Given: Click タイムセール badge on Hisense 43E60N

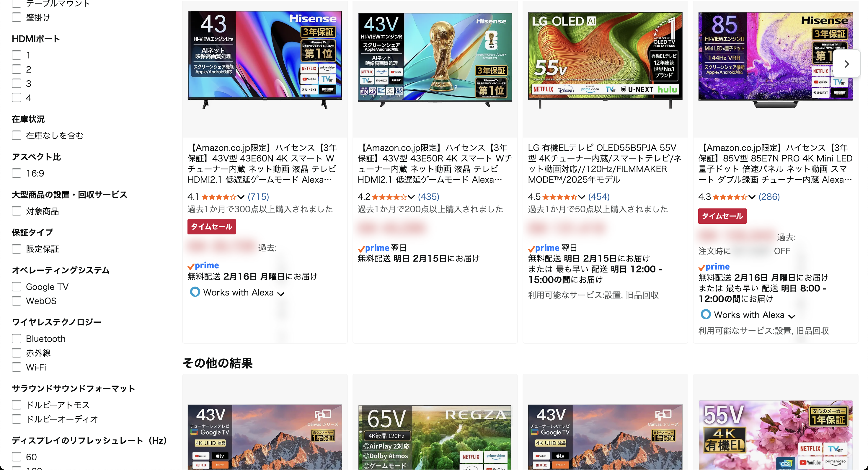Looking at the screenshot, I should point(211,226).
